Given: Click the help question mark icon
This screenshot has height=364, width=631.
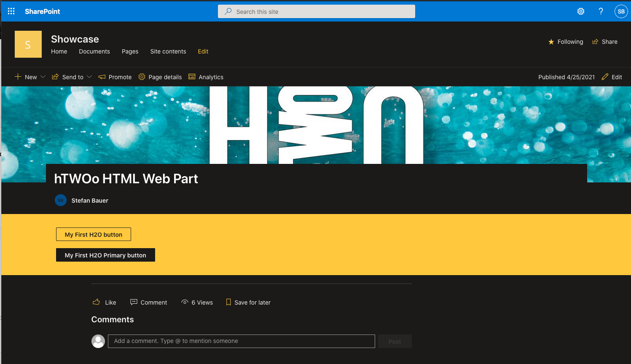Looking at the screenshot, I should coord(601,11).
